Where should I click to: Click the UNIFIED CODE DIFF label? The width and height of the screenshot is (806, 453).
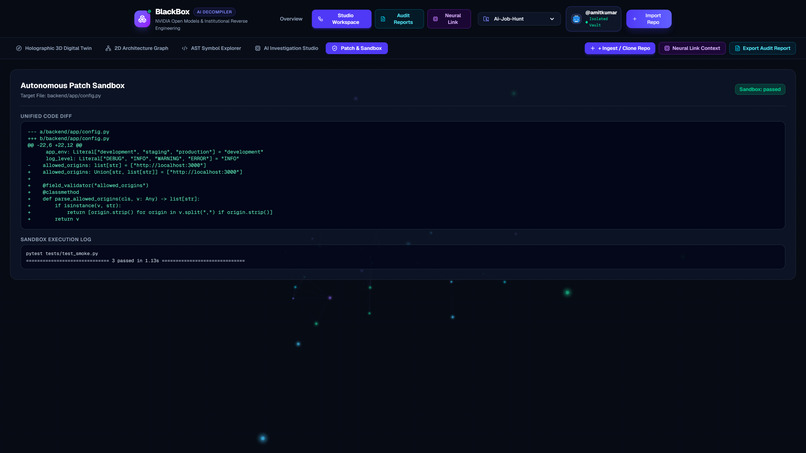(x=46, y=116)
